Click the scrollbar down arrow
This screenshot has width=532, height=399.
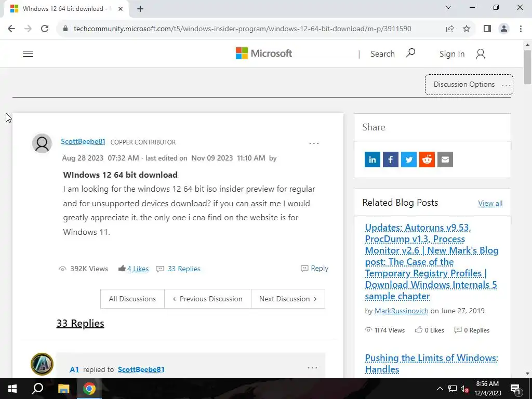(x=527, y=374)
